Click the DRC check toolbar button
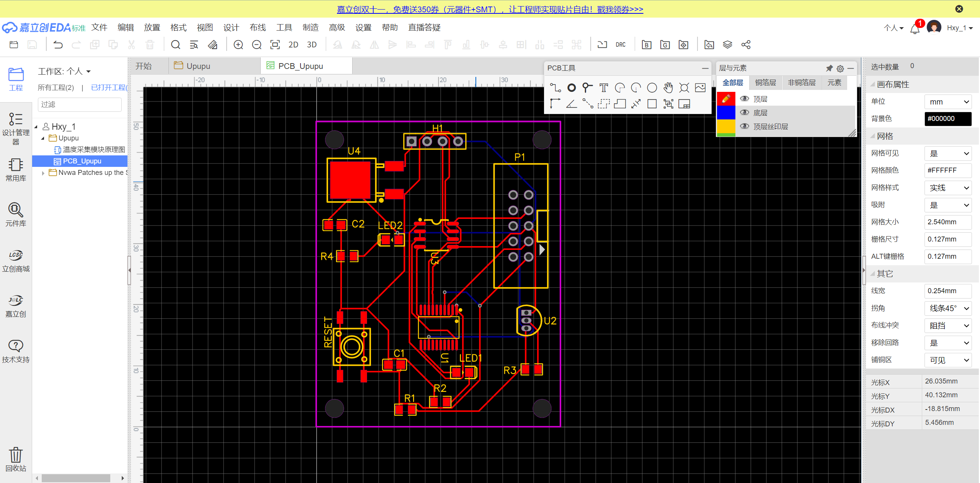The image size is (980, 483). (x=620, y=45)
